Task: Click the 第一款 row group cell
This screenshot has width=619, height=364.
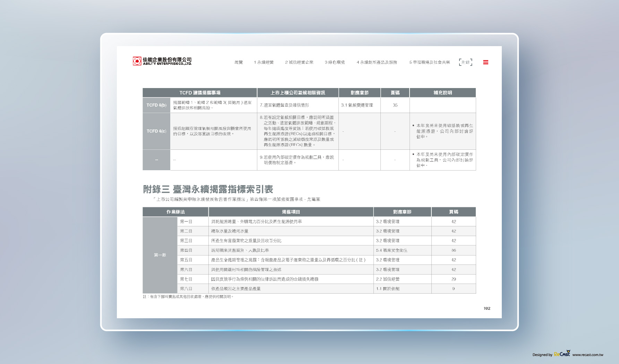Action: coord(160,255)
